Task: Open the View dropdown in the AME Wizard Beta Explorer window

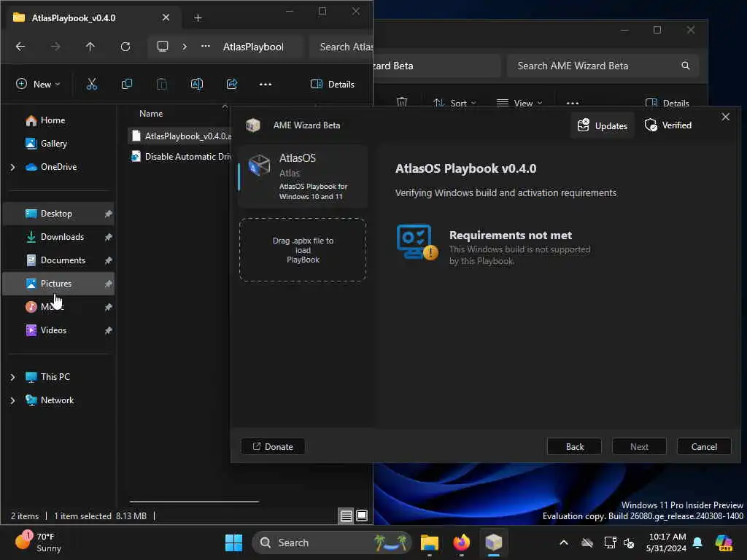Action: 519,103
